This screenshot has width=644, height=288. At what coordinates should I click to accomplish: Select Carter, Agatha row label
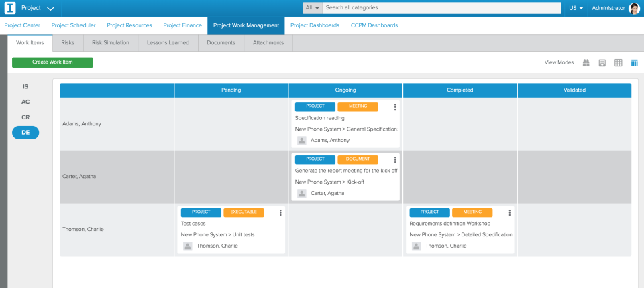point(79,177)
